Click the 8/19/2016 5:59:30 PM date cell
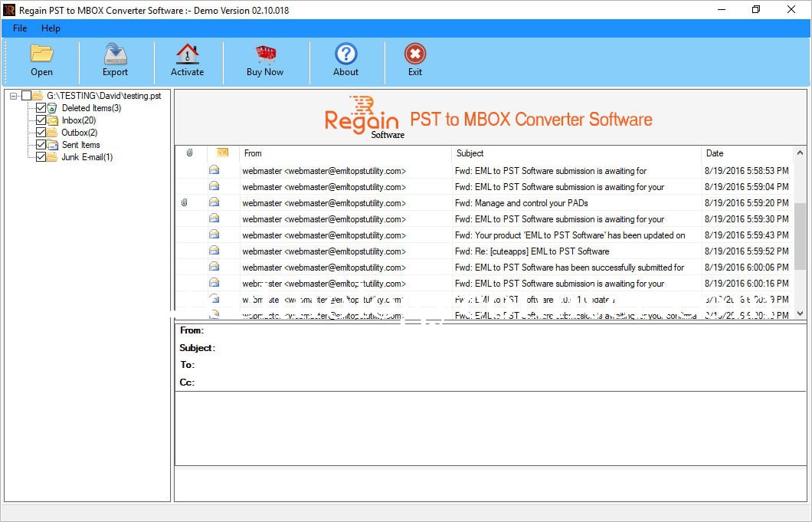This screenshot has width=812, height=522. click(747, 218)
